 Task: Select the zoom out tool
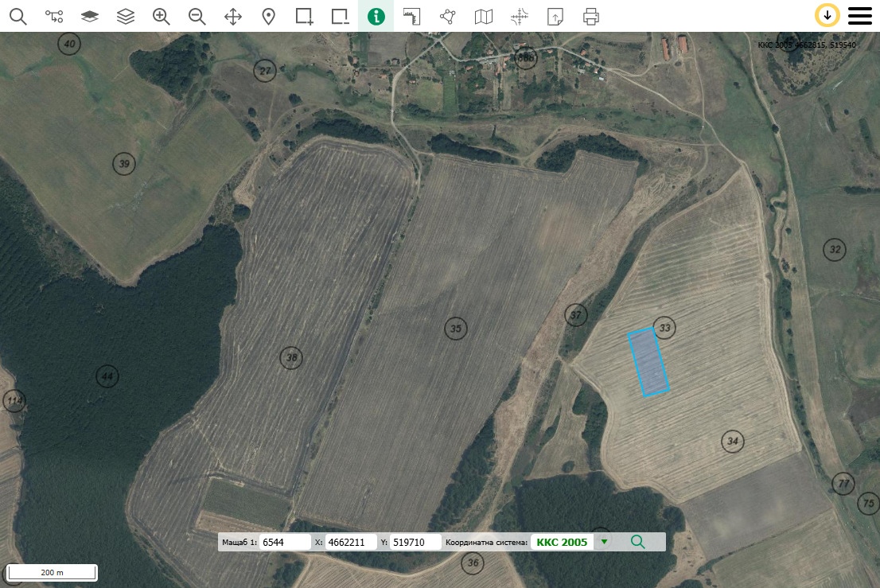tap(197, 16)
